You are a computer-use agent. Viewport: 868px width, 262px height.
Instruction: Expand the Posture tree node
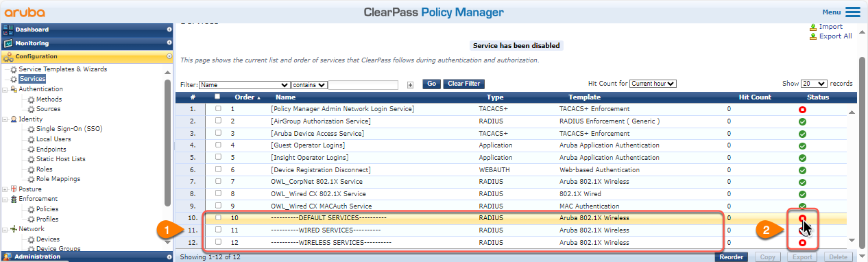click(x=5, y=189)
